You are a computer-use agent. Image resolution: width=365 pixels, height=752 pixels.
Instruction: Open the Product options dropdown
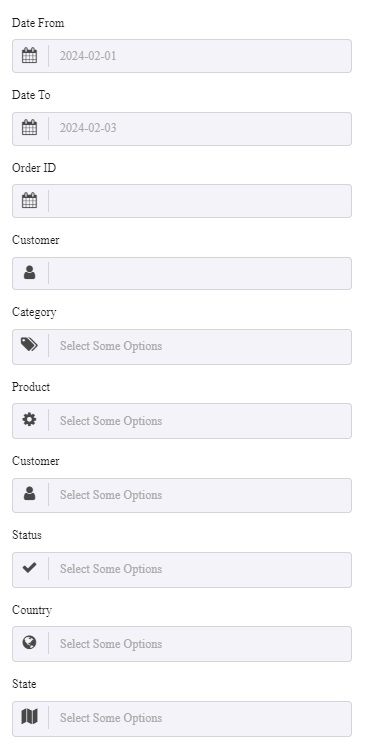(x=200, y=421)
